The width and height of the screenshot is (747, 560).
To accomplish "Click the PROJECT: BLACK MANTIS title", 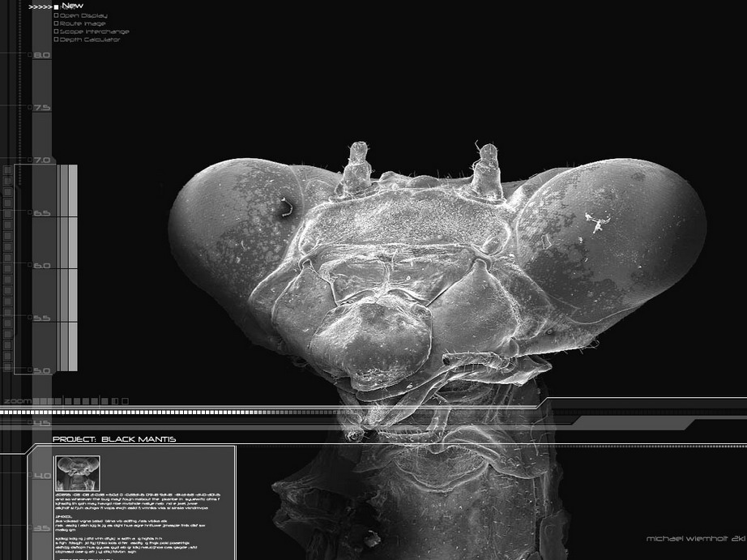I will point(114,439).
